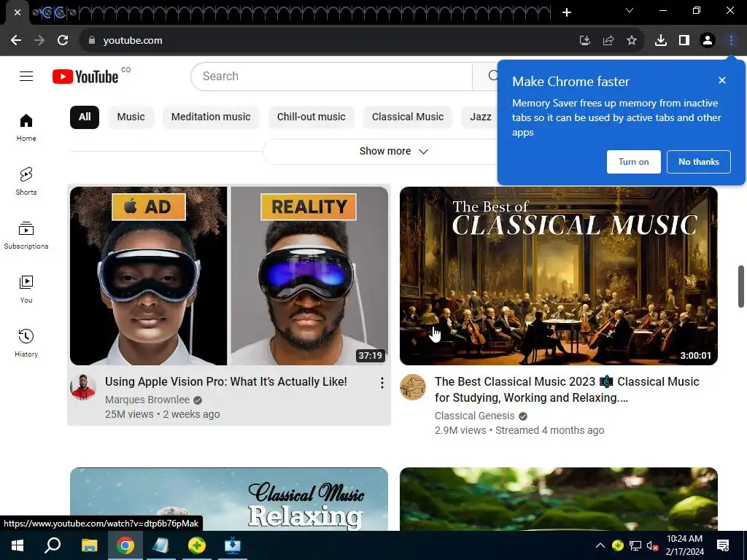Screen dimensions: 747x560
Task: Open the You section in sidebar
Action: click(26, 289)
